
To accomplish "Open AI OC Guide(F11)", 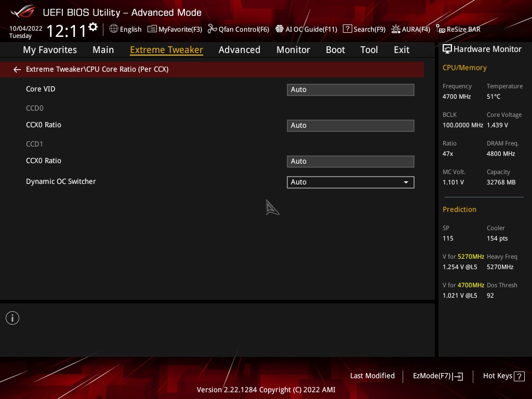I will click(x=306, y=29).
